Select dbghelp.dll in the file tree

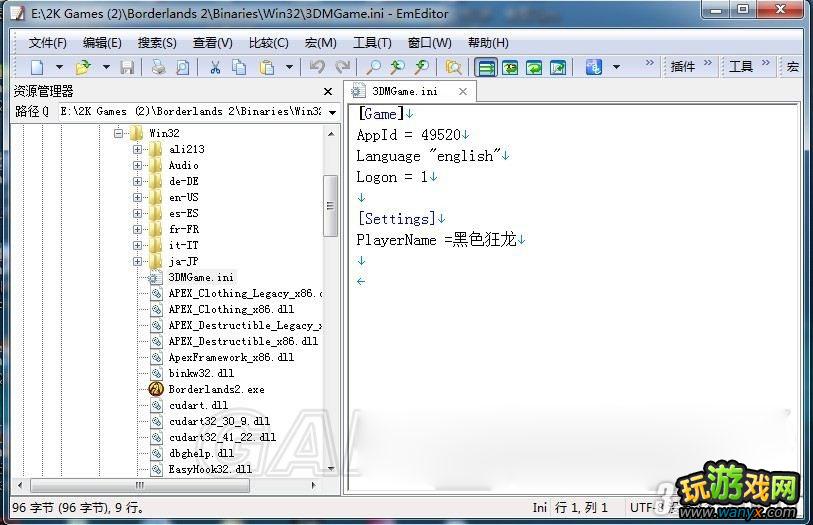pos(201,453)
